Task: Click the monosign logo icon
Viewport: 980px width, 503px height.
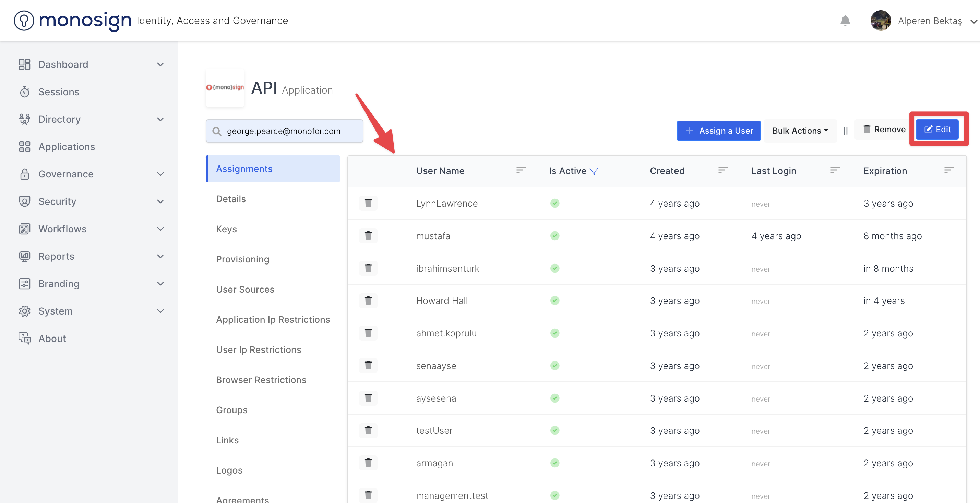Action: click(24, 21)
